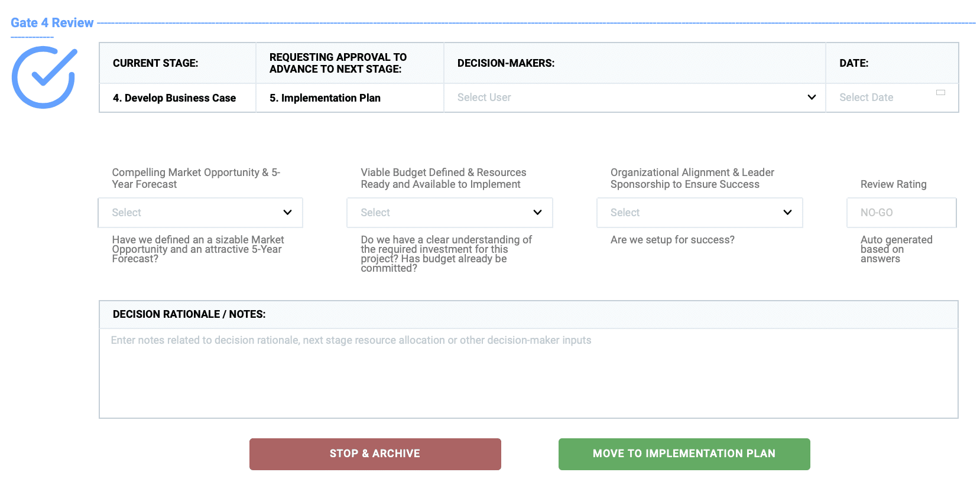Open the Select User dropdown chevron
980x495 pixels.
point(812,97)
